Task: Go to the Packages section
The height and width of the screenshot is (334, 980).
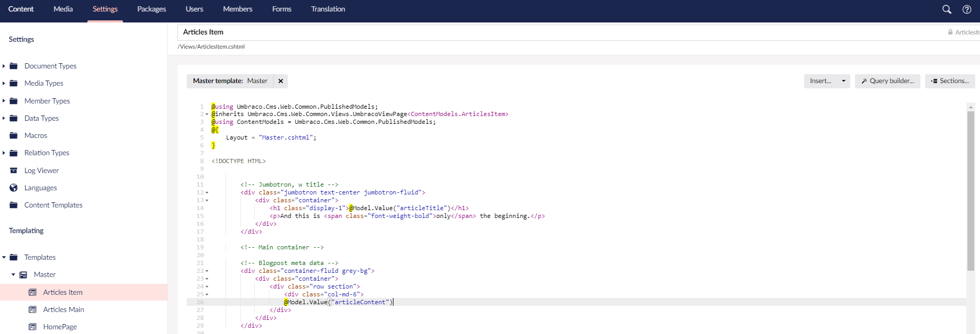Action: [151, 9]
